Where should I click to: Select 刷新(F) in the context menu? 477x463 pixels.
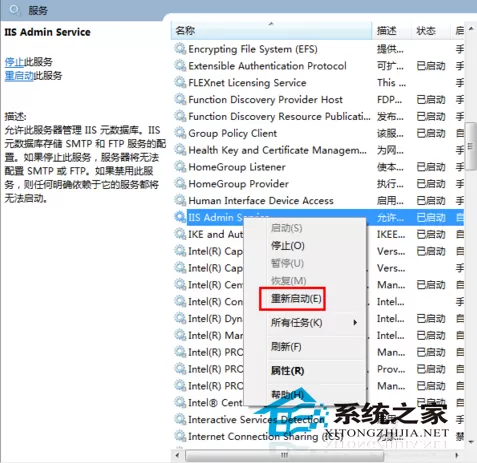(x=286, y=347)
